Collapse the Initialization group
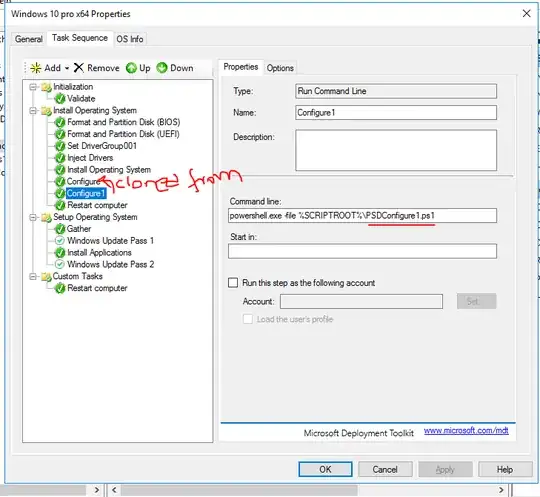Image resolution: width=540 pixels, height=497 pixels. click(x=33, y=87)
